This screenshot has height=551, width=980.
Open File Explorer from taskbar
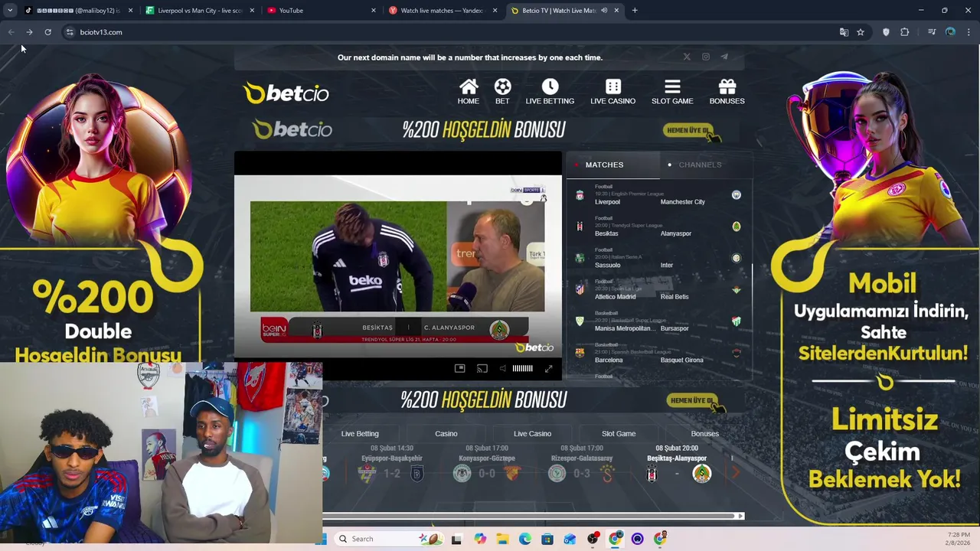click(502, 539)
